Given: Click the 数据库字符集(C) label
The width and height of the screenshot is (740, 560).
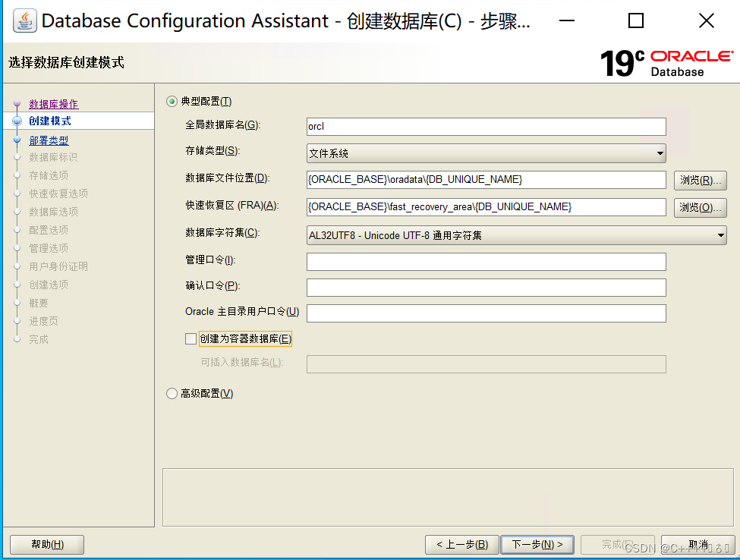Looking at the screenshot, I should coord(222,233).
